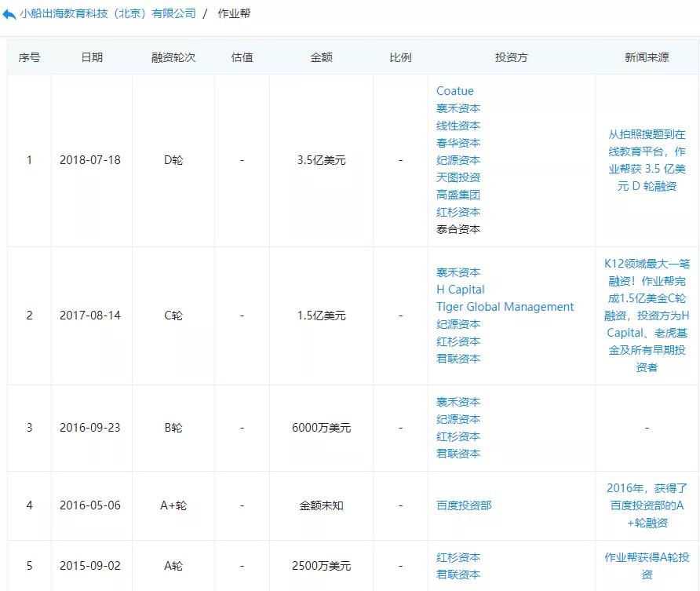The image size is (700, 591).
Task: Open news link about 3.5亿美元 D轮融资
Action: [647, 160]
